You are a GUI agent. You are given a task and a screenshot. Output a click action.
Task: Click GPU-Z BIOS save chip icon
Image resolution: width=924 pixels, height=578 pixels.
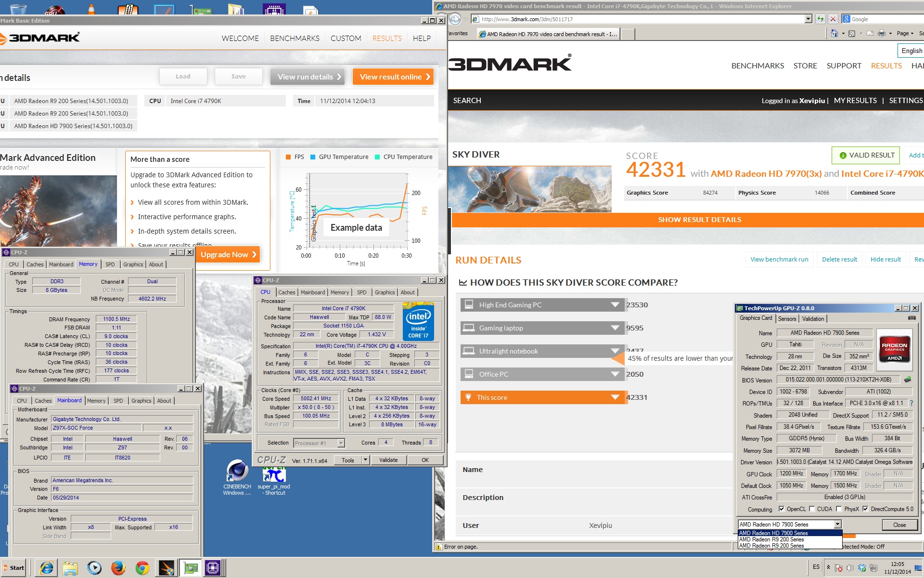[x=908, y=380]
